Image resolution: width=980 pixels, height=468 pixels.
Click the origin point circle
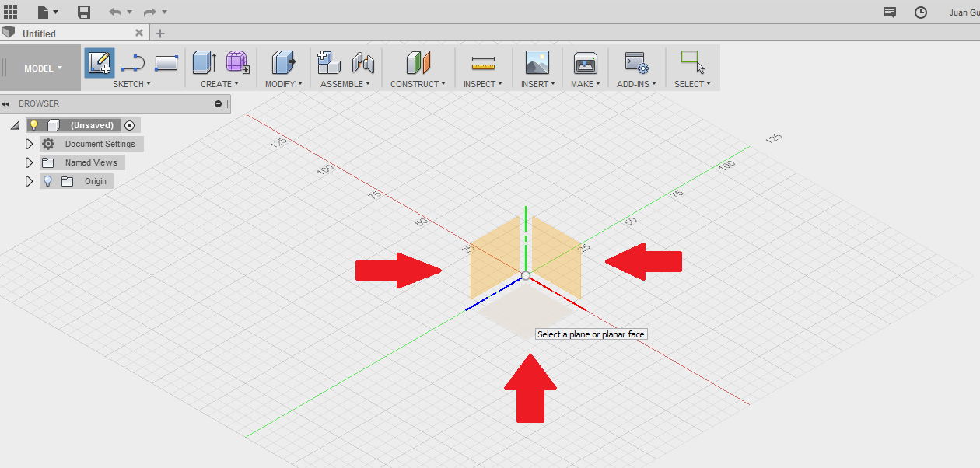coord(526,275)
